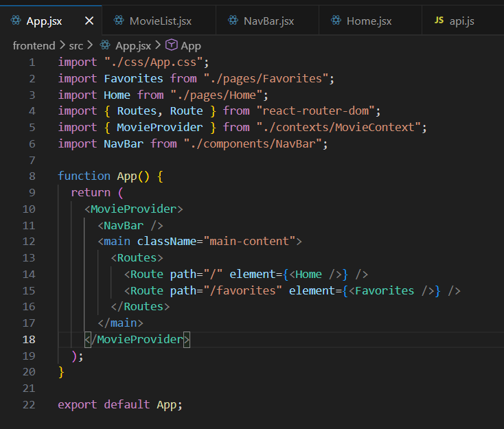Click the React icon on Home.jsx tab
Screen dimensions: 504x429
point(336,21)
